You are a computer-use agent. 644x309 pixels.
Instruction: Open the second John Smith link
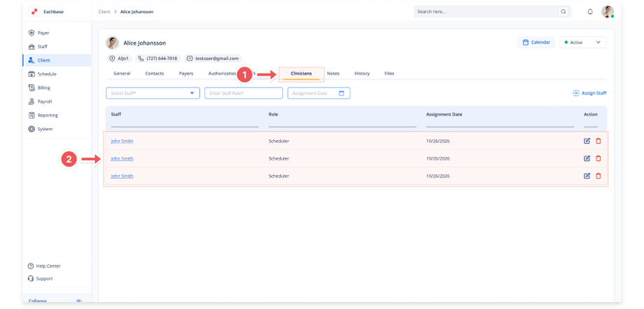point(122,158)
